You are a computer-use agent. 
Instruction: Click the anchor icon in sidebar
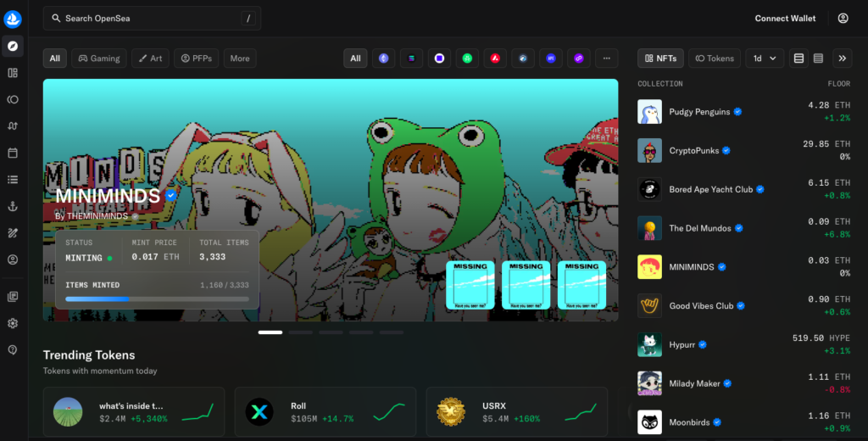click(13, 206)
